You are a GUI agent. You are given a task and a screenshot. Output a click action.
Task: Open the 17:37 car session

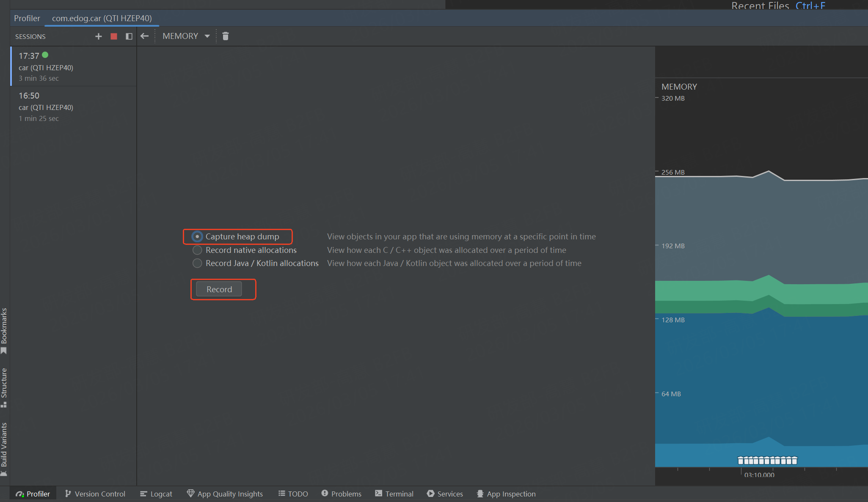tap(74, 66)
